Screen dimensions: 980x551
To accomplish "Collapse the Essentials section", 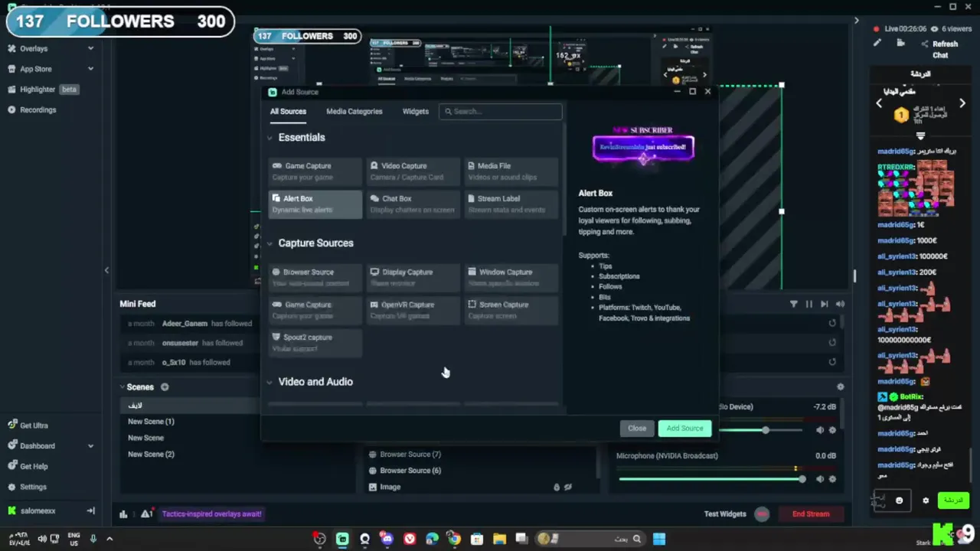I will (269, 138).
